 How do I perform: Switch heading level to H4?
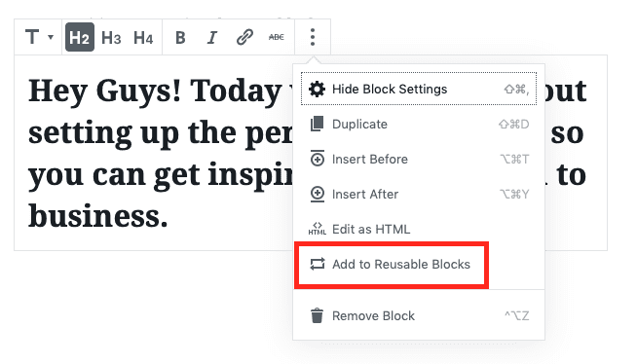click(143, 37)
